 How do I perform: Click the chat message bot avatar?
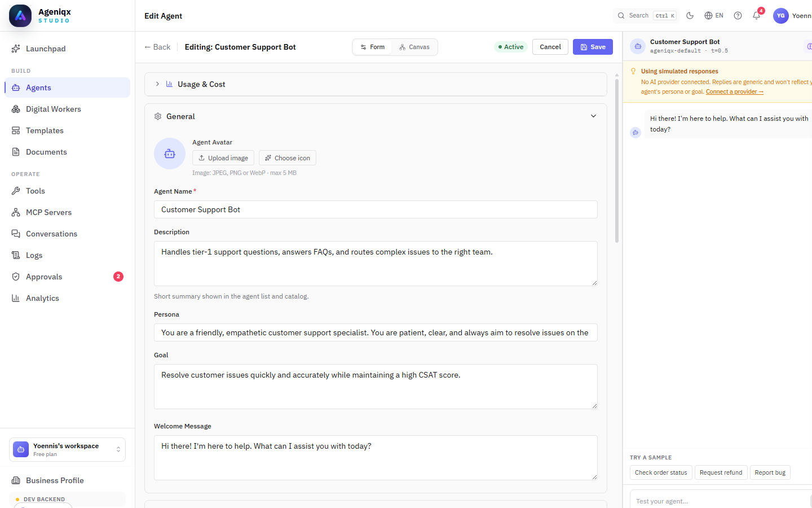(636, 133)
